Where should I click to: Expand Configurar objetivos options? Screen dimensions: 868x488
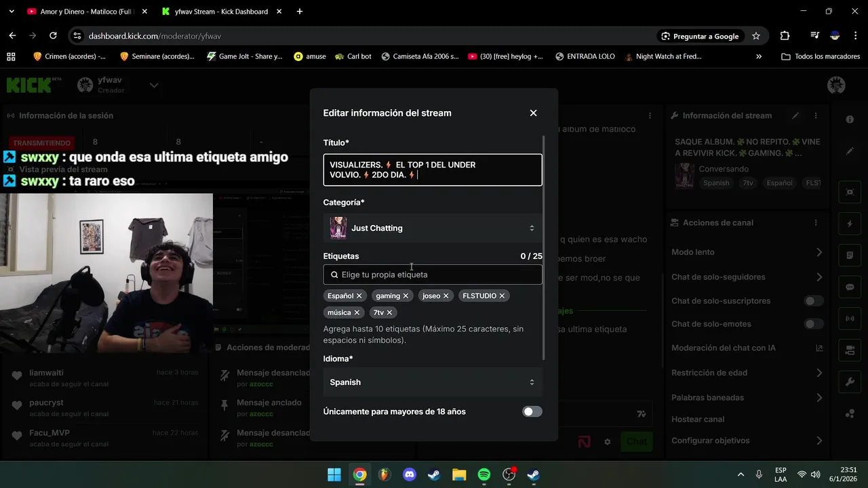coord(819,441)
